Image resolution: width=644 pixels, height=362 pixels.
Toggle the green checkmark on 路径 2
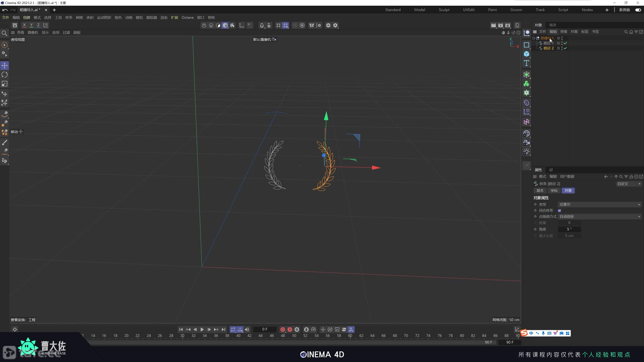[566, 48]
